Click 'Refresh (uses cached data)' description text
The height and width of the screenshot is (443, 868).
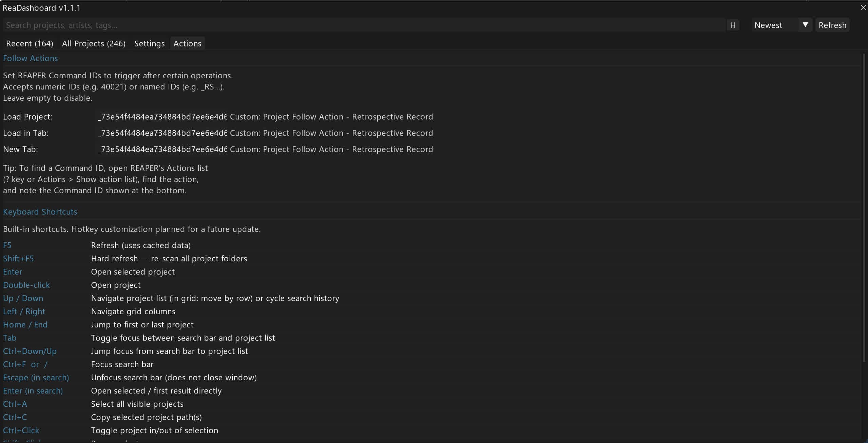coord(141,245)
